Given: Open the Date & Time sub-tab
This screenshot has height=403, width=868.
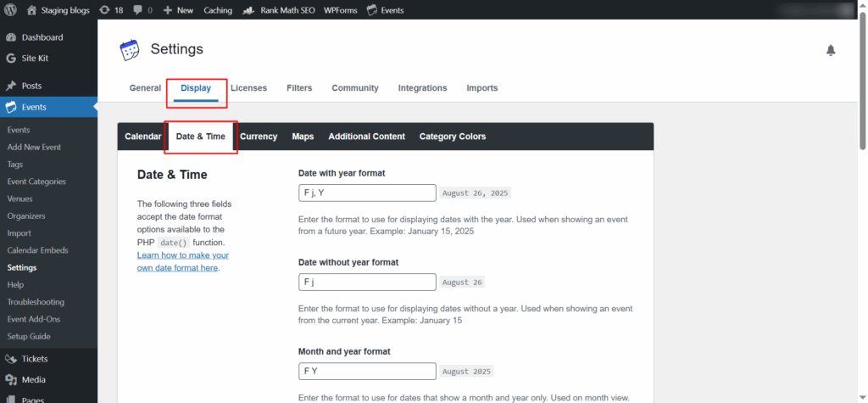Looking at the screenshot, I should (200, 137).
